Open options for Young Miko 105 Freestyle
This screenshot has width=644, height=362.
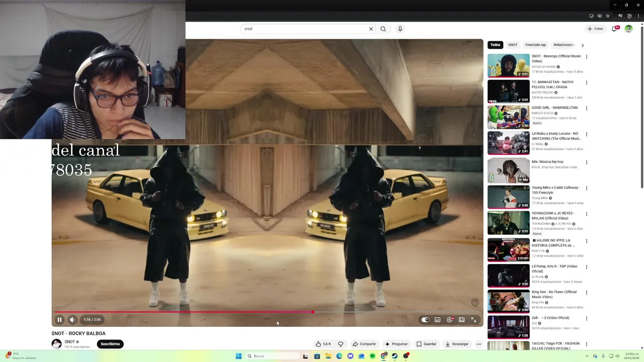click(x=587, y=188)
